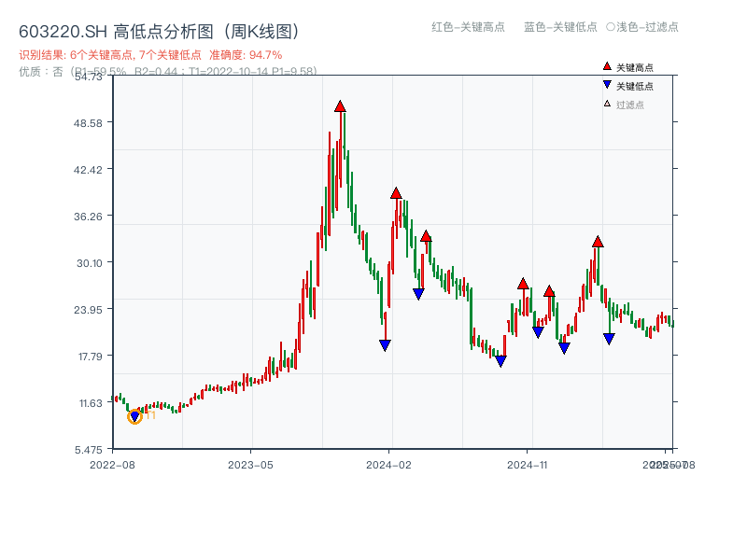This screenshot has height=560, width=747.
Task: Click the orange circled low point near 2022-10
Action: [x=134, y=416]
